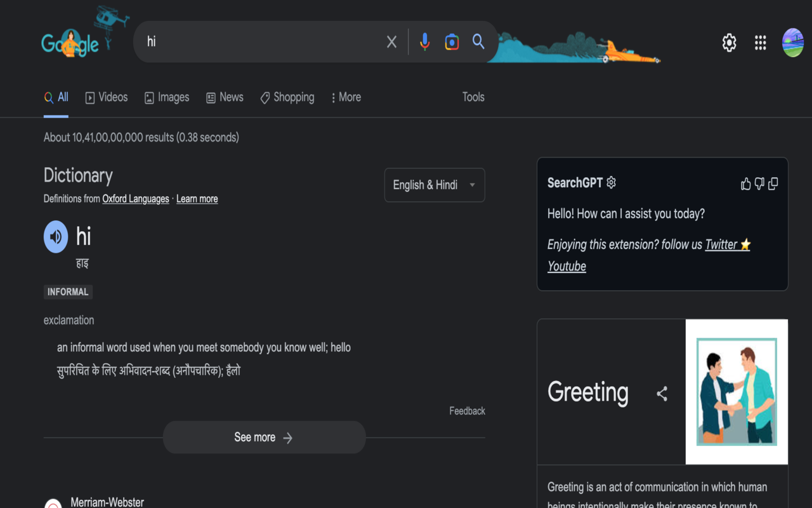Give SearchGPT answer a thumbs up
Viewport: 812px width, 508px height.
(x=745, y=184)
